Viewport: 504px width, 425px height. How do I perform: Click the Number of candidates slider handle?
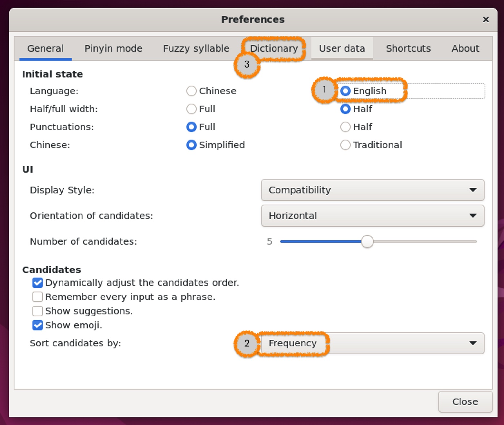pyautogui.click(x=367, y=241)
